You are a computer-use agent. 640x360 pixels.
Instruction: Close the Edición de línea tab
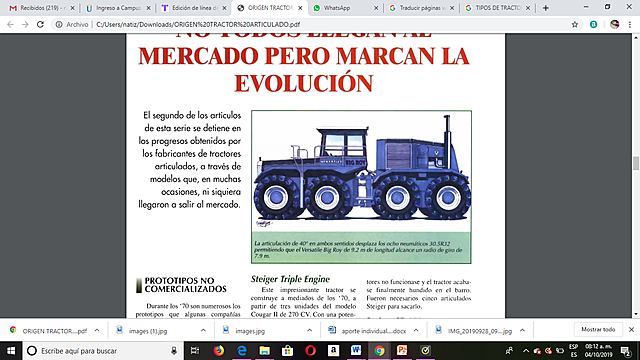(x=224, y=8)
